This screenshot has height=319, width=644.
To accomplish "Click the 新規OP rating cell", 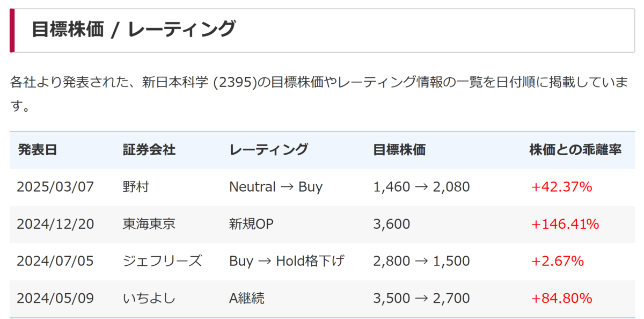I will [251, 224].
